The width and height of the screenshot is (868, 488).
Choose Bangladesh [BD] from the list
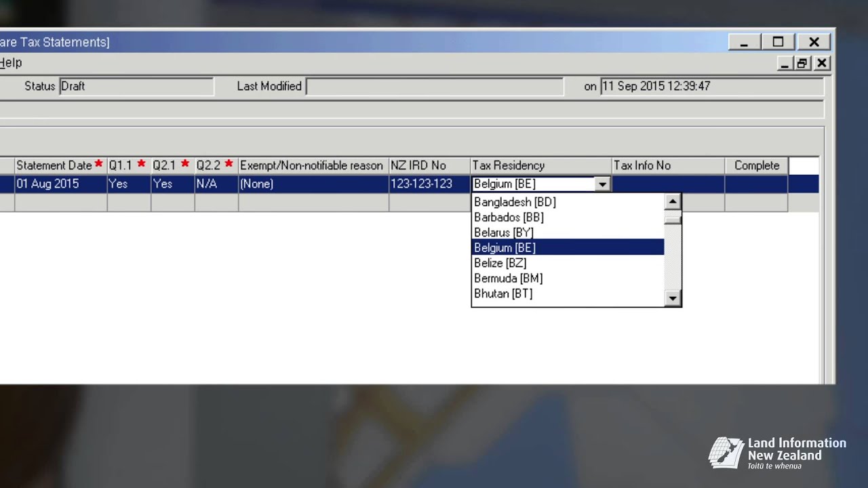(x=568, y=202)
